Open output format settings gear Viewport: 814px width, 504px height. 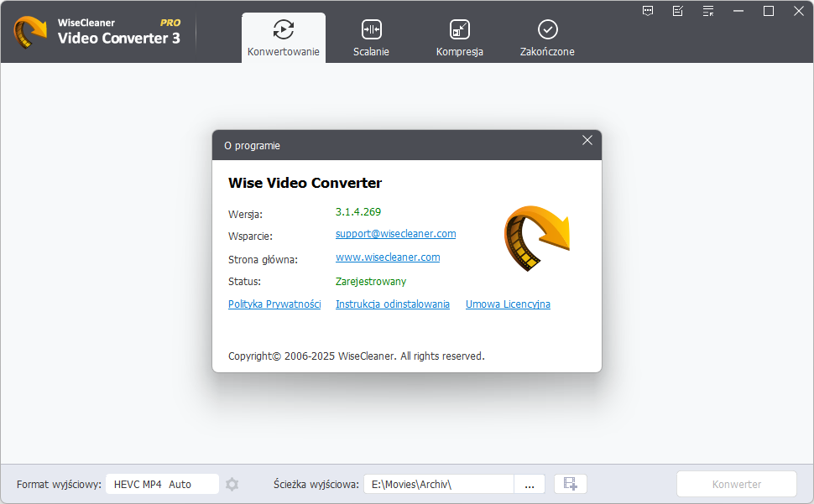232,485
